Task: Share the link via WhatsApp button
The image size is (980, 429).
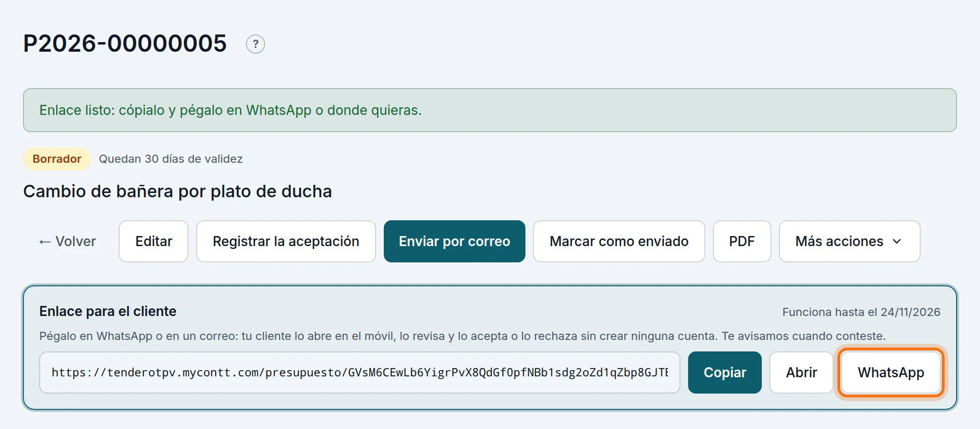Action: [x=891, y=373]
